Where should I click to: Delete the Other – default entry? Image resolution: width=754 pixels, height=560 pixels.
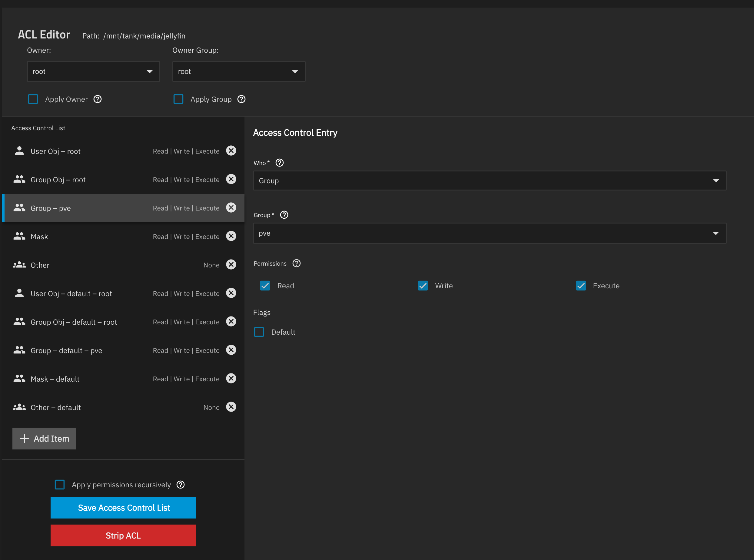[231, 407]
